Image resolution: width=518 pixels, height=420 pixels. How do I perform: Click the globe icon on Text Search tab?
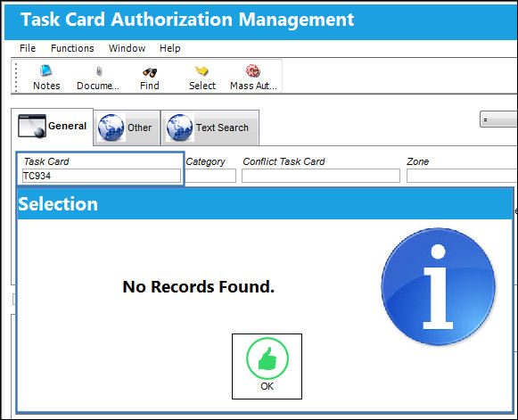180,128
